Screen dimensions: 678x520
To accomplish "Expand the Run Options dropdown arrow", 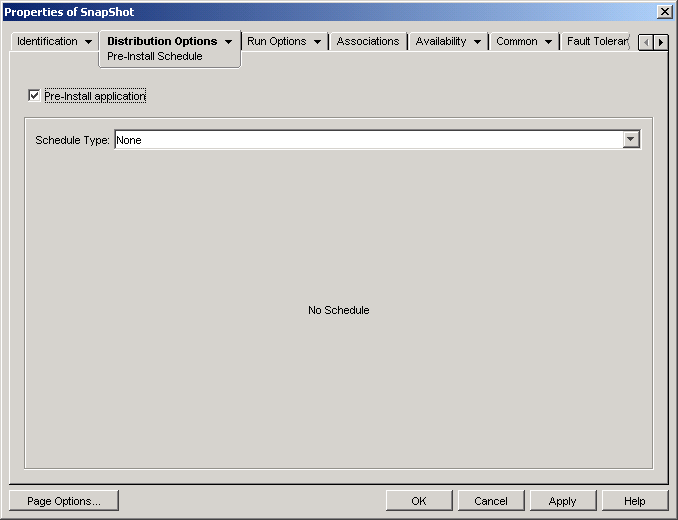I will (x=317, y=42).
